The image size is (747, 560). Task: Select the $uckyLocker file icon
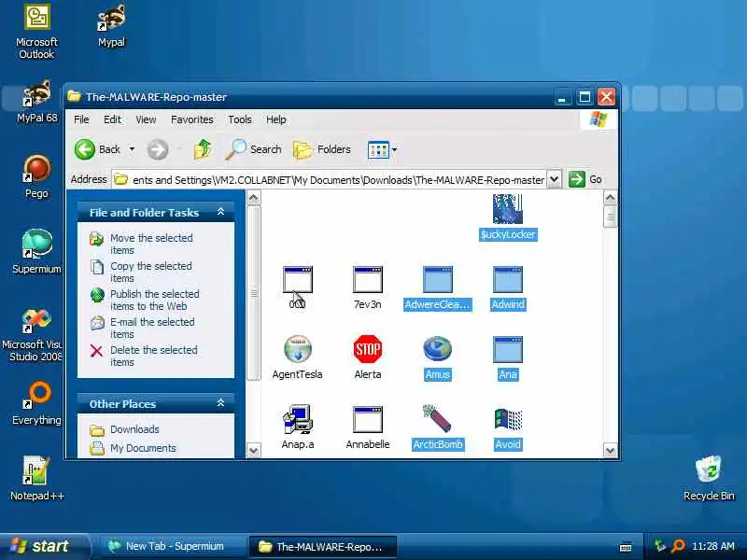(508, 208)
